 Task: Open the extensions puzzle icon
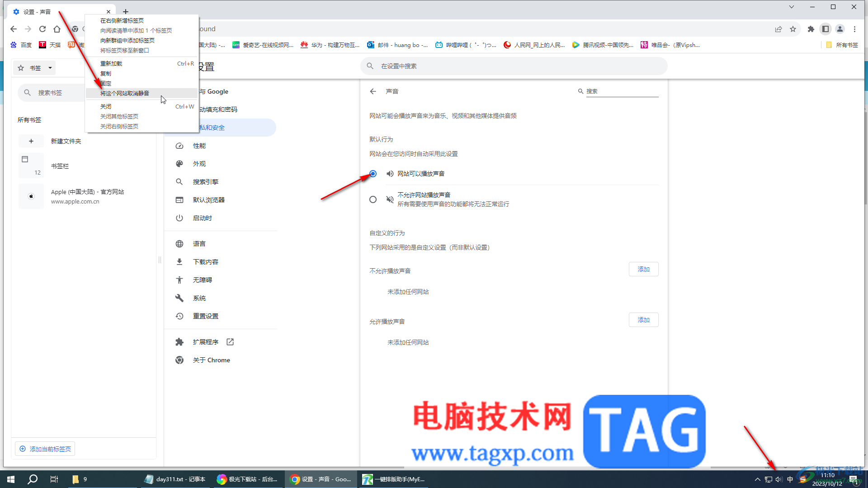pos(811,29)
